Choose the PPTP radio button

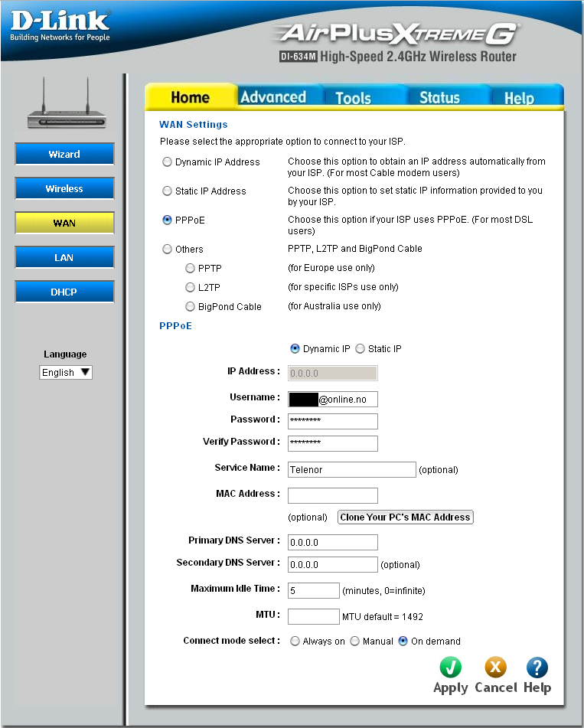pos(190,269)
